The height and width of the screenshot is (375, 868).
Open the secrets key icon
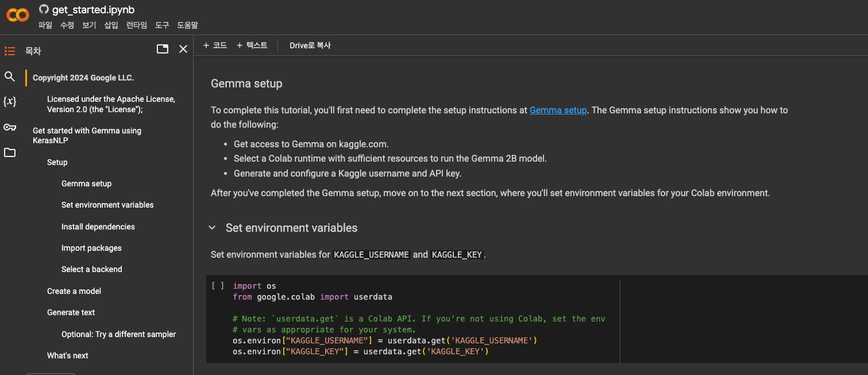tap(10, 127)
